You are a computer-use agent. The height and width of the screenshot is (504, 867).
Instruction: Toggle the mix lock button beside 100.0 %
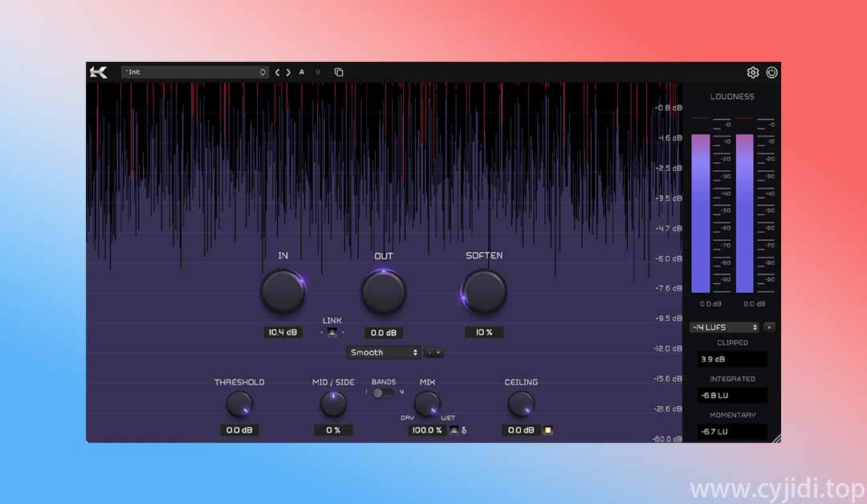pos(454,430)
